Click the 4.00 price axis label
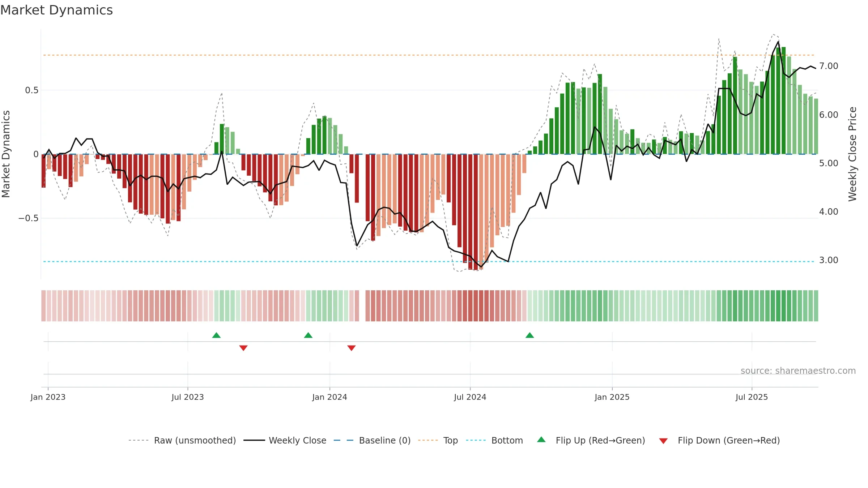Viewport: 868px width, 488px height. (829, 212)
